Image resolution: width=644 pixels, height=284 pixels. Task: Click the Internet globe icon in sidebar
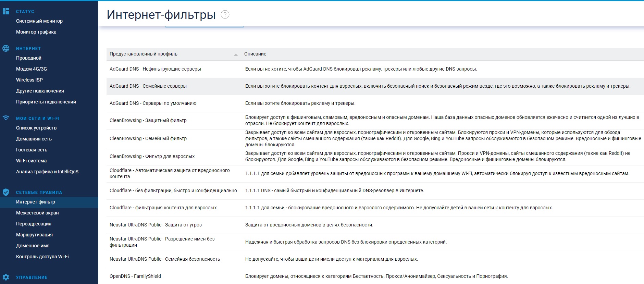point(6,48)
